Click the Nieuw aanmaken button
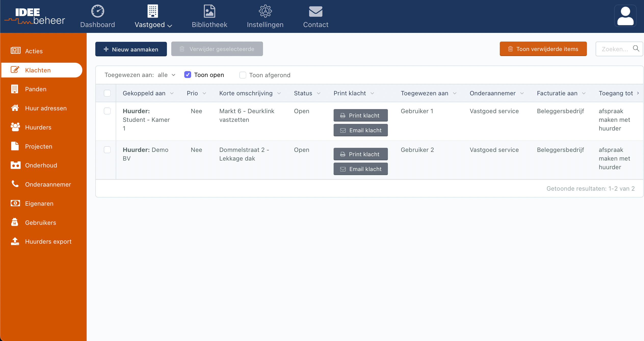Image resolution: width=644 pixels, height=341 pixels. click(131, 49)
